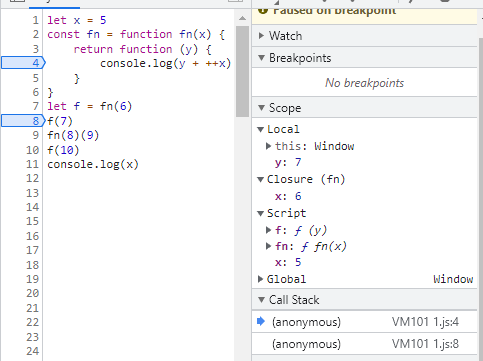The image size is (483, 361).
Task: Collapse the Local scope group
Action: click(x=260, y=129)
